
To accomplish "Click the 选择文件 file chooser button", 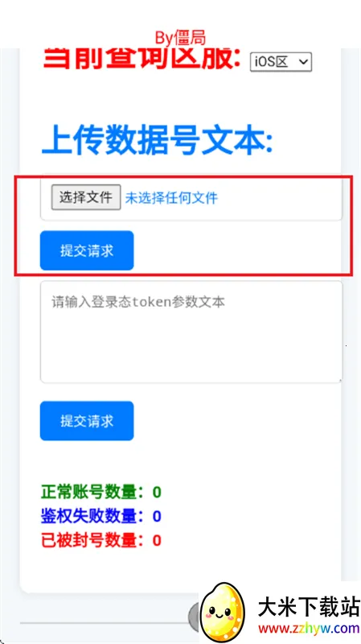I will click(86, 197).
